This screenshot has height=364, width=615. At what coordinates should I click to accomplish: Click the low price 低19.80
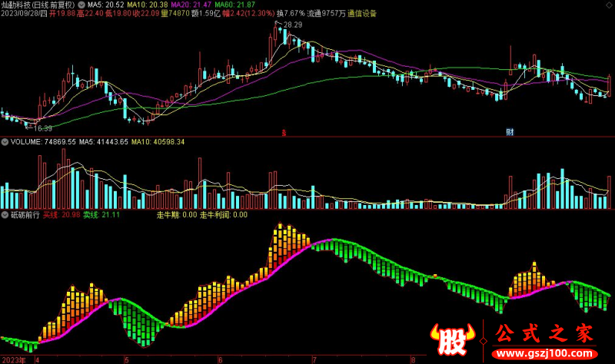point(118,13)
